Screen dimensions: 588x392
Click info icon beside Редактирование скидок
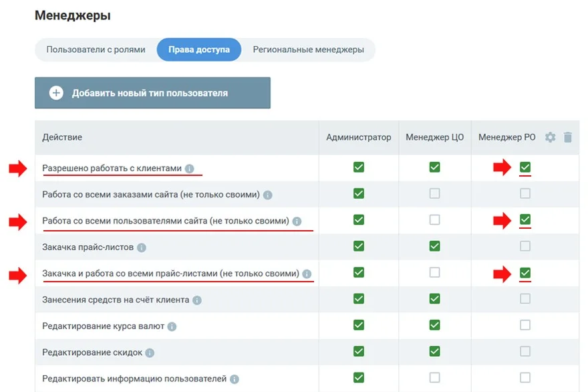[x=150, y=353]
